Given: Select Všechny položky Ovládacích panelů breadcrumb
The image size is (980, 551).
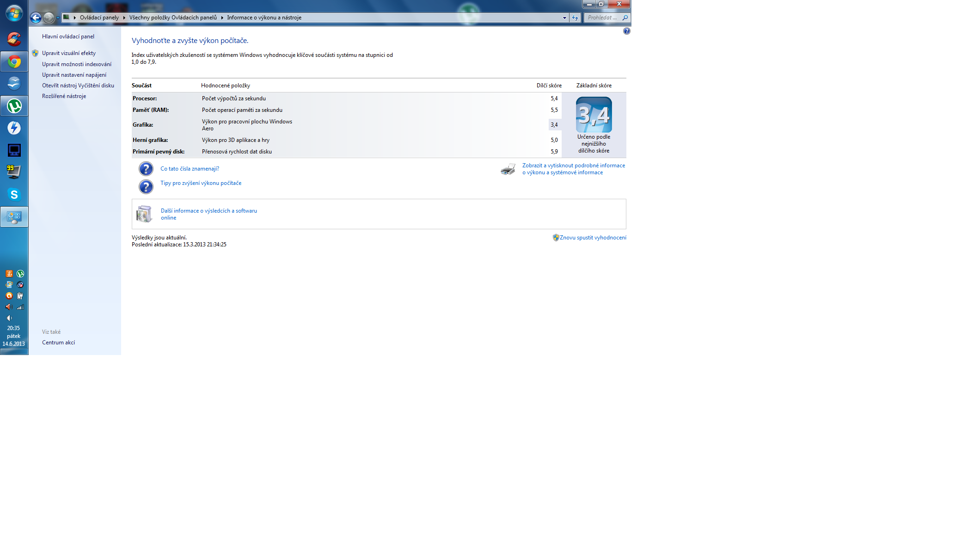Looking at the screenshot, I should (x=173, y=18).
